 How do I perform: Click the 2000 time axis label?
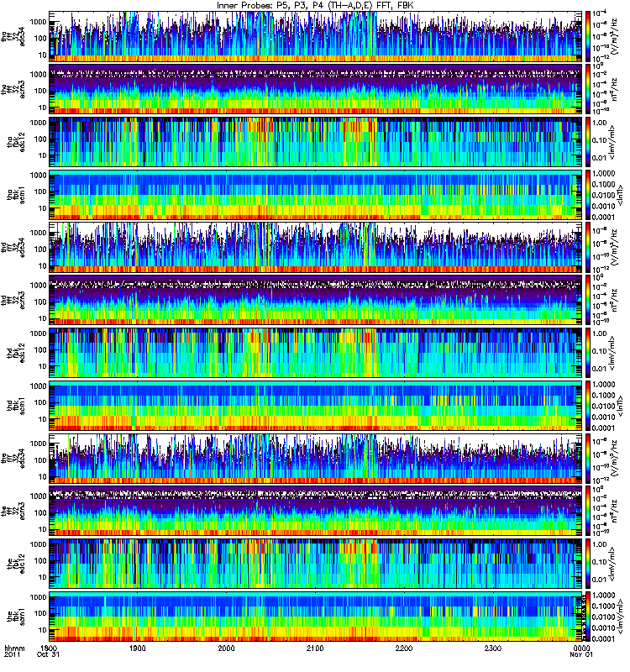[226, 648]
